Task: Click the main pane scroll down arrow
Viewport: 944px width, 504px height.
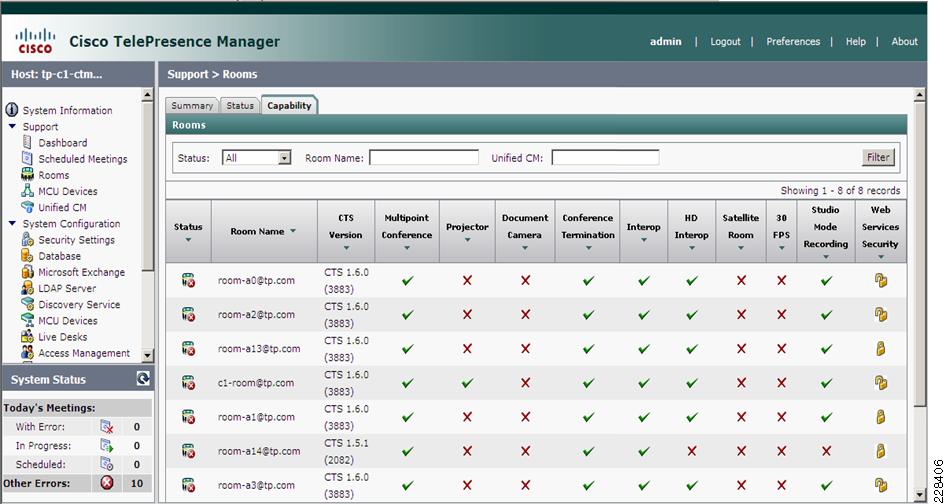Action: coord(919,496)
